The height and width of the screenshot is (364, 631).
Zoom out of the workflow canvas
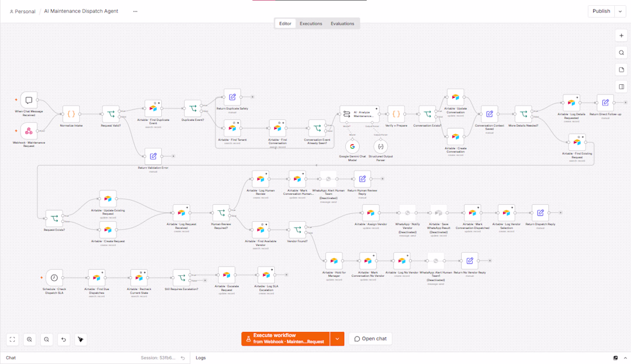46,339
